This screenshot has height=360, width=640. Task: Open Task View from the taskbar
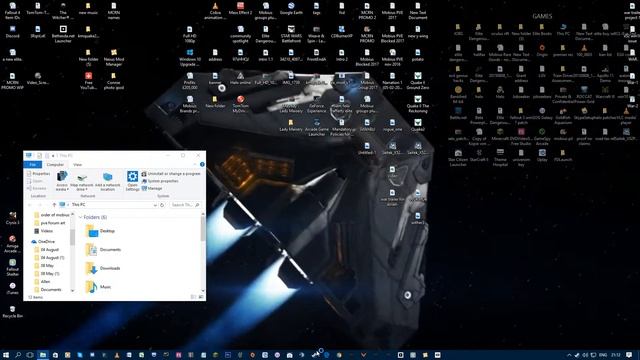[30, 355]
